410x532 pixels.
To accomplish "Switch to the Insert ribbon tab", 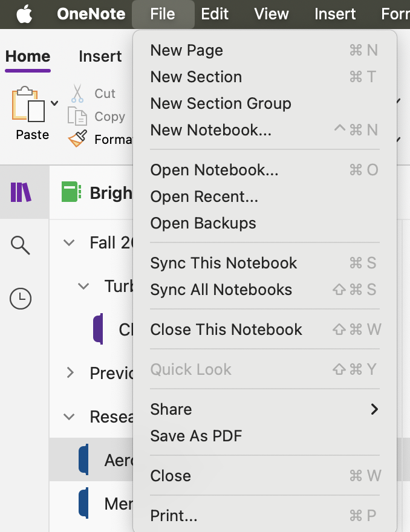I will (x=99, y=56).
